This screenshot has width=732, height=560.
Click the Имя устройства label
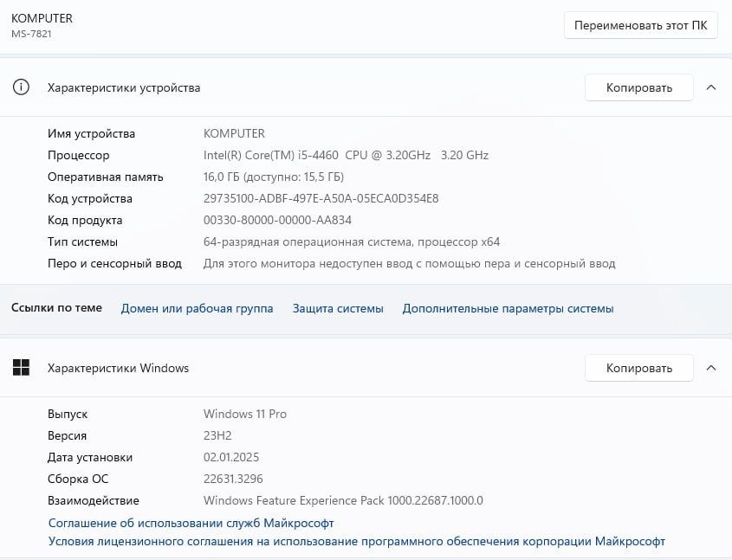pyautogui.click(x=91, y=134)
